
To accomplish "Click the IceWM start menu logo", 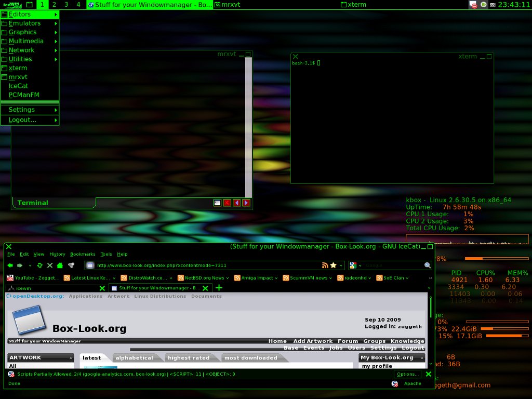I will tap(12, 5).
